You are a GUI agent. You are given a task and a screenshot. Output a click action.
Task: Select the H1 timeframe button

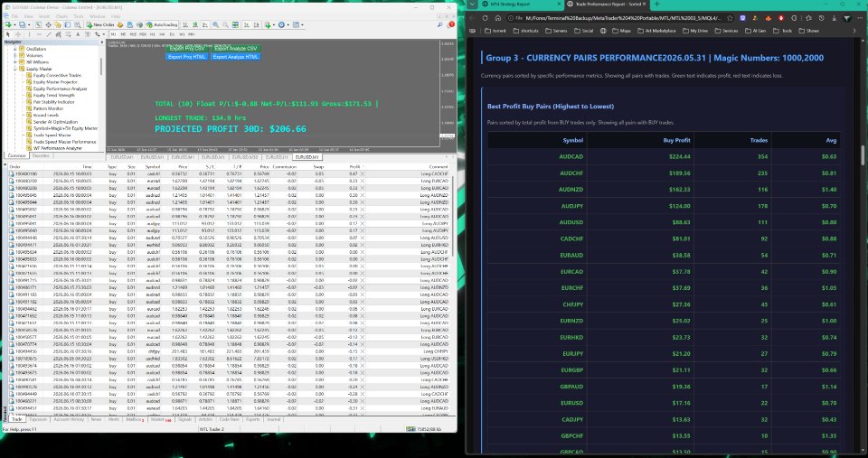point(152,34)
